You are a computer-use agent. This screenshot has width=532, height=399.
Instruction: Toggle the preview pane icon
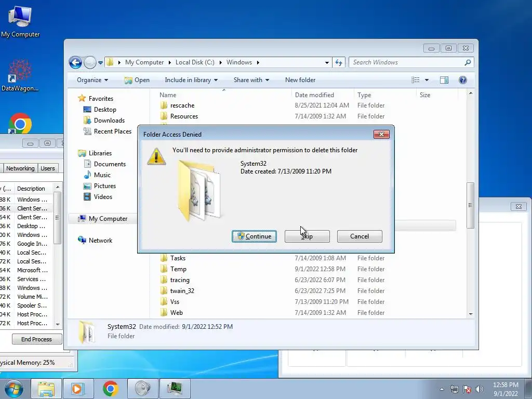[444, 80]
